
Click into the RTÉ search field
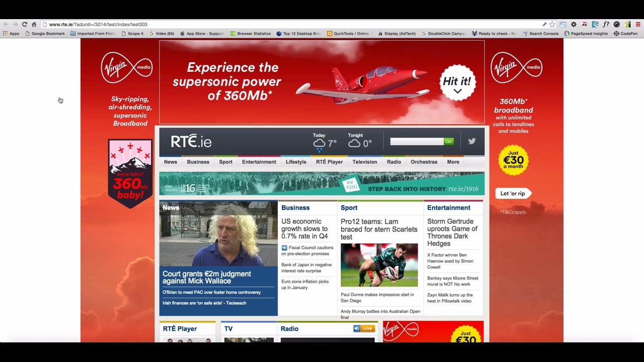click(417, 141)
